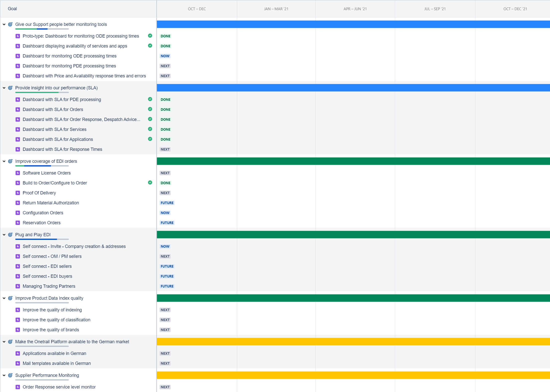Click epic icon beside Software License Orders
This screenshot has height=392, width=550.
click(x=18, y=173)
